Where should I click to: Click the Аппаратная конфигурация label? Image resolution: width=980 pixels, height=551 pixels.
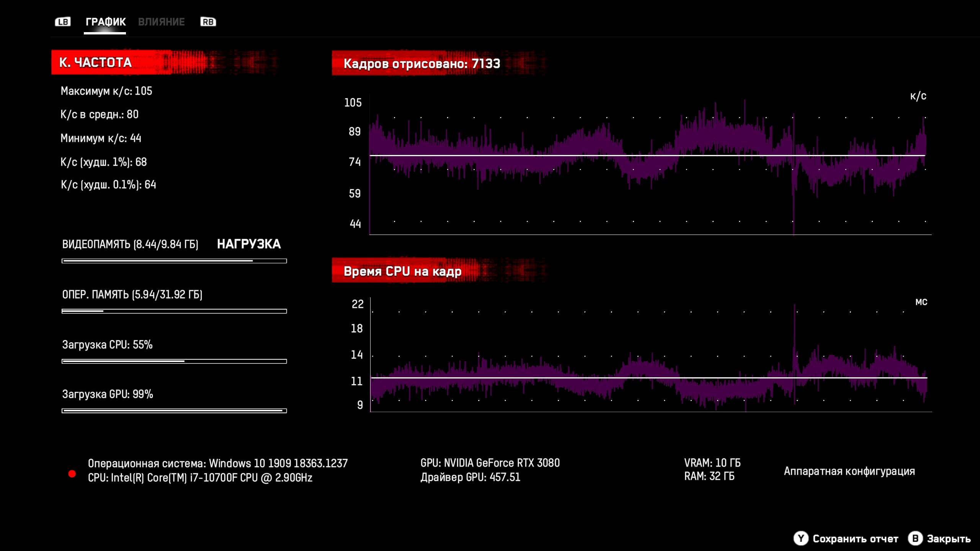(x=849, y=471)
